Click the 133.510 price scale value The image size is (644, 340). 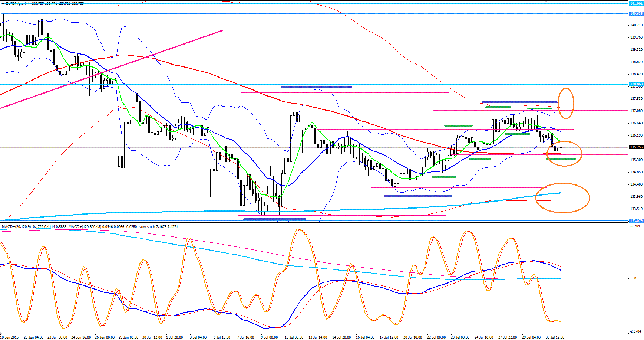coord(636,209)
